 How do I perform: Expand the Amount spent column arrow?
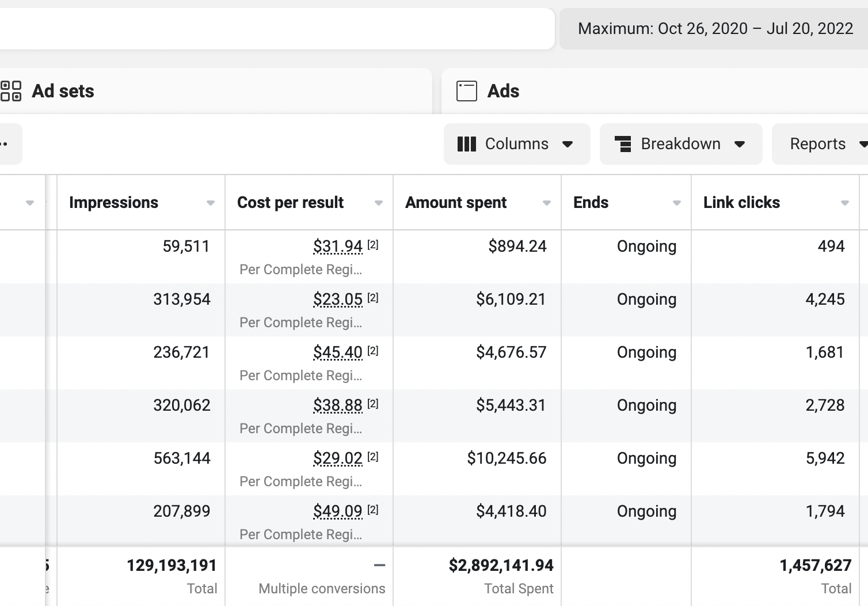[x=547, y=203]
